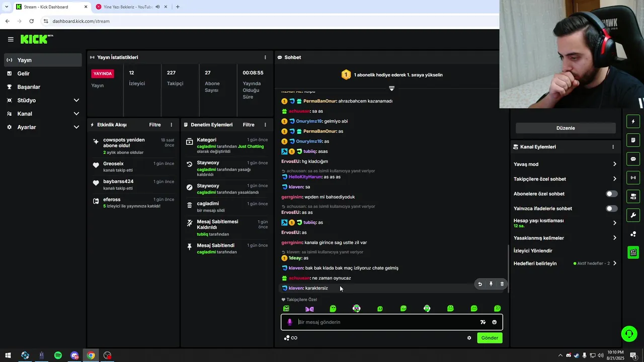
Task: Open Yavaş mod settings
Action: (x=565, y=164)
